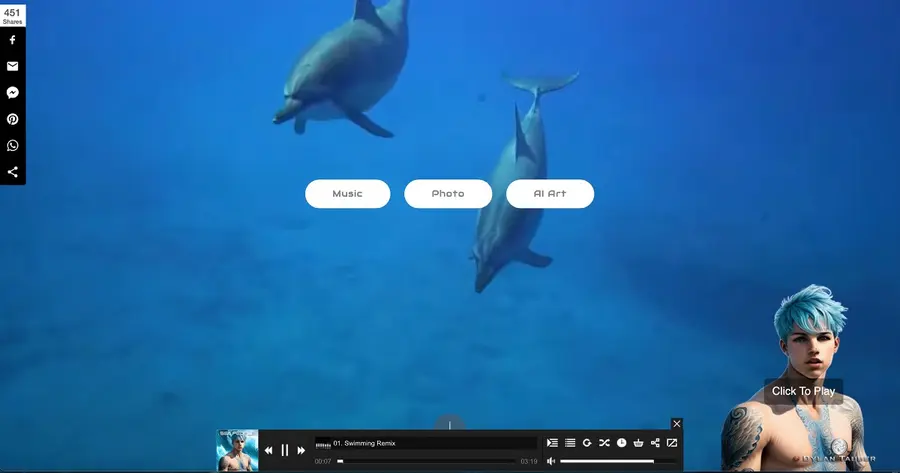Viewport: 900px width, 473px height.
Task: Click the round tab above the player
Action: [x=449, y=424]
